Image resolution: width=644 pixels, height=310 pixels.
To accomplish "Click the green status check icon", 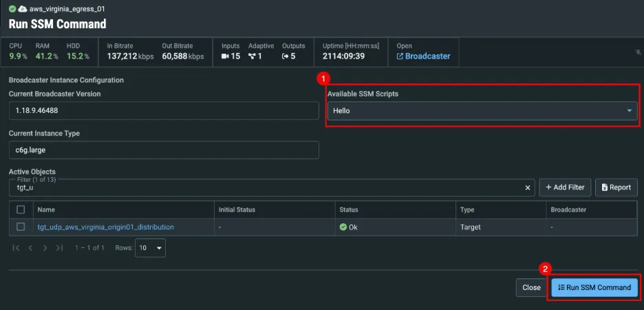I will click(12, 9).
